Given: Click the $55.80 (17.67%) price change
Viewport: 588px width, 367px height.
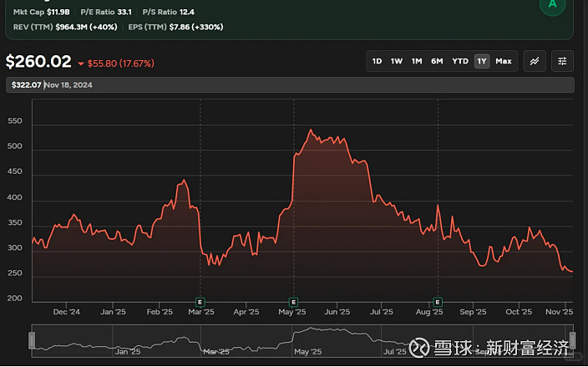Looking at the screenshot, I should click(x=121, y=64).
